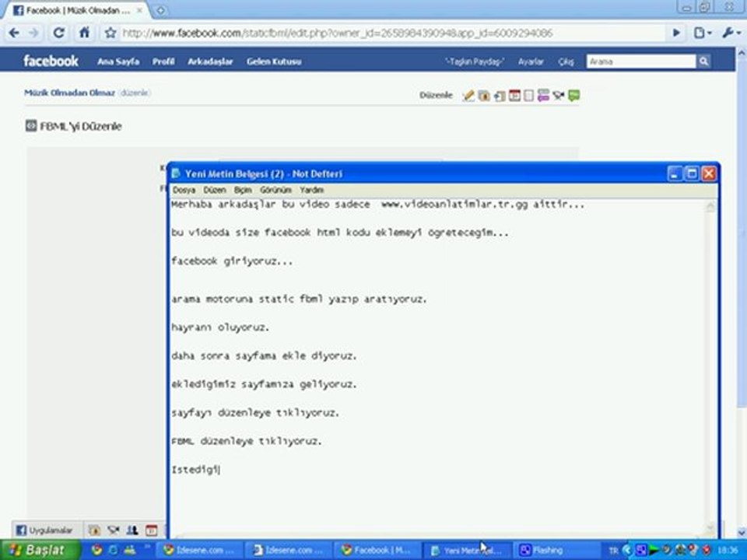Viewport: 747px width, 560px height.
Task: Open the Başlat start menu
Action: [x=40, y=550]
